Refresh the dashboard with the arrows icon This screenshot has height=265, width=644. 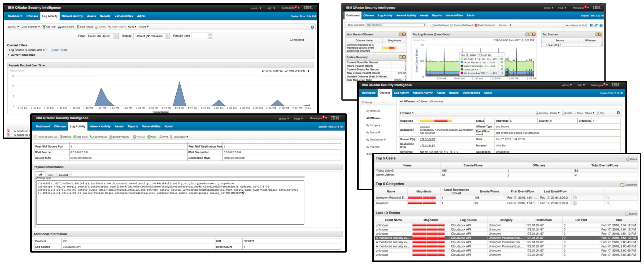596,25
